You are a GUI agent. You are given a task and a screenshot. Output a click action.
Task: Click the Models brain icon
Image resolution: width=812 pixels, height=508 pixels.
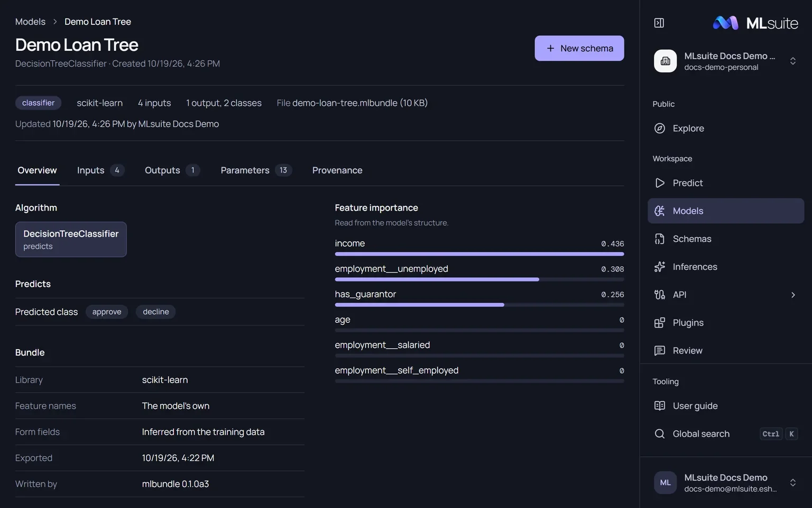tap(660, 211)
